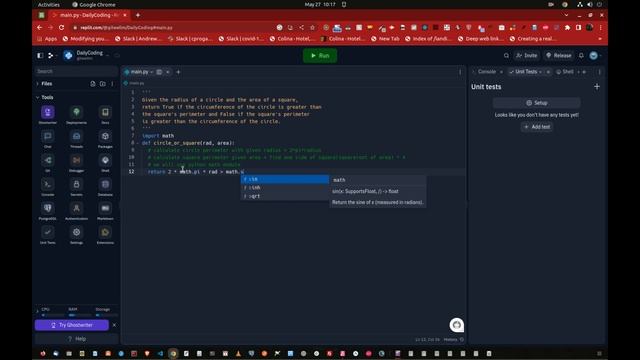Viewport: 640px width, 360px height.
Task: Collapse the Tools section
Action: click(x=38, y=97)
